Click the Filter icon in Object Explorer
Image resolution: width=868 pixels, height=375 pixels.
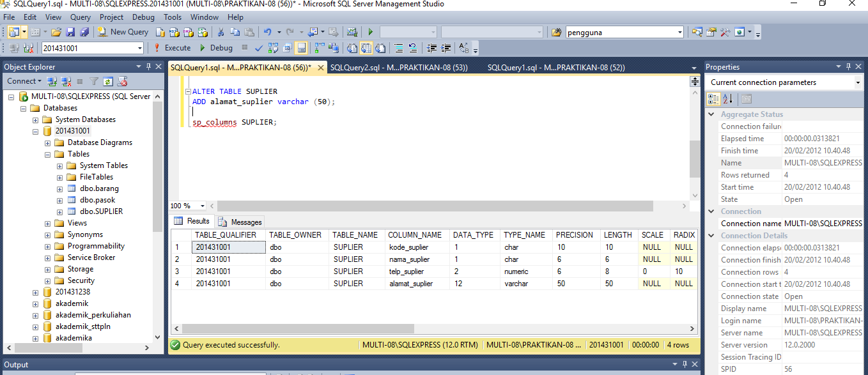point(94,81)
